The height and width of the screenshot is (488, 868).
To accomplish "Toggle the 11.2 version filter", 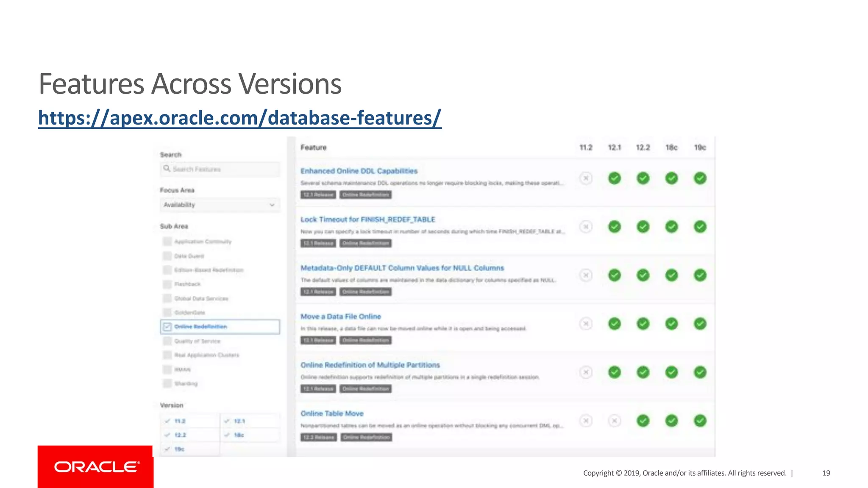I will 190,421.
